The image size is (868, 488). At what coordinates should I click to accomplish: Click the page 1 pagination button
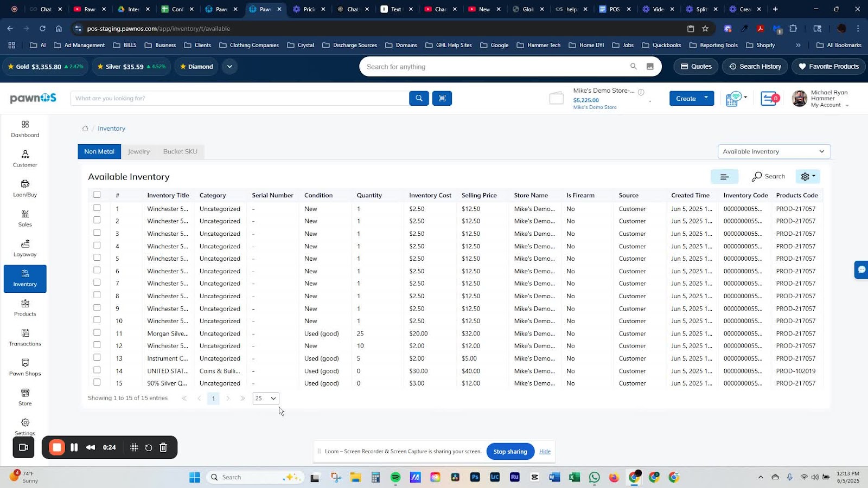point(213,399)
